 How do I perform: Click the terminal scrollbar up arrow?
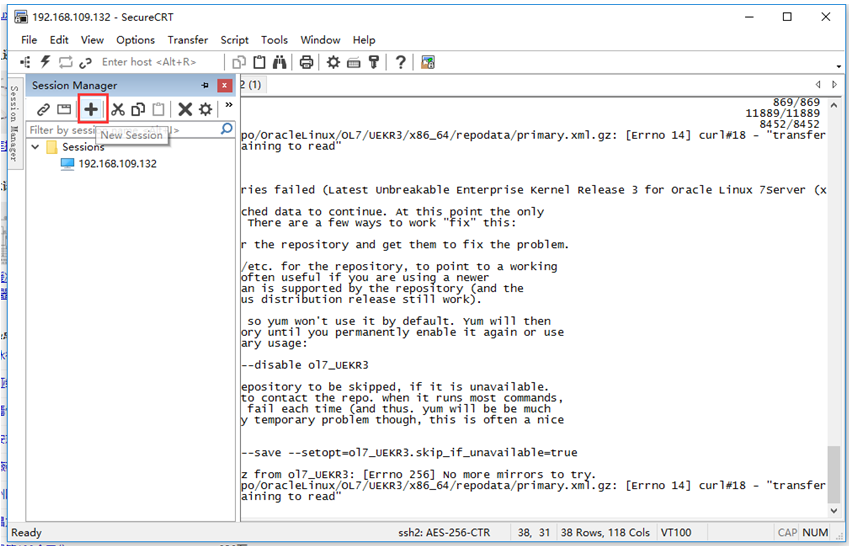coord(834,104)
